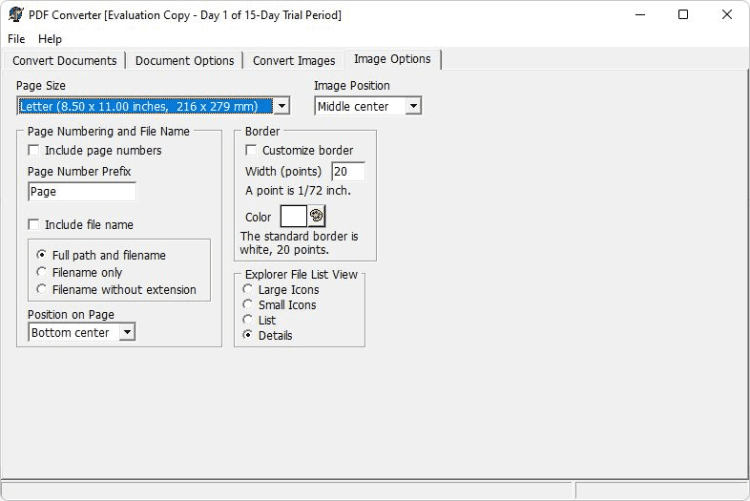Maximize the PDF Converter window
Screen dimensions: 750x501
point(683,15)
